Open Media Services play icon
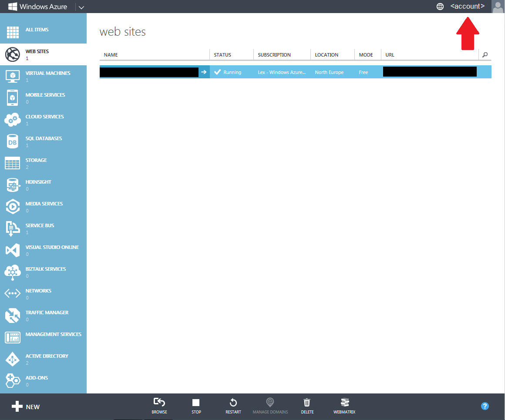The image size is (505, 420). click(13, 207)
